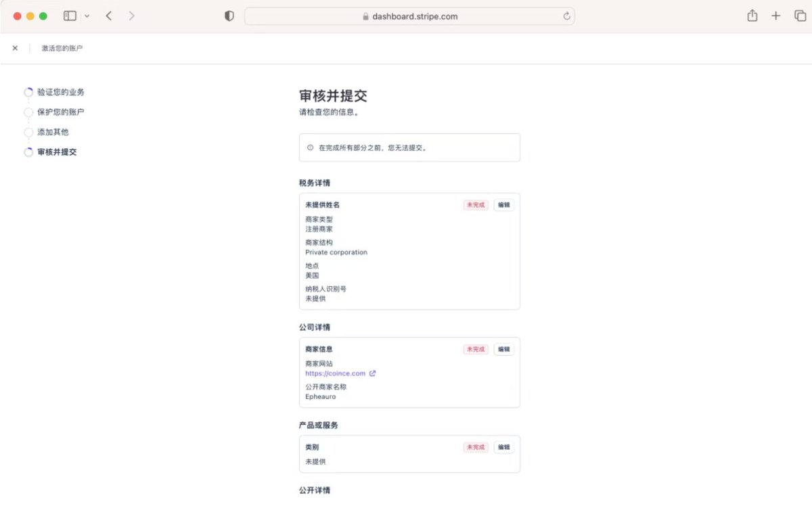Click the progress circle beside 验证您的业务

pos(28,93)
